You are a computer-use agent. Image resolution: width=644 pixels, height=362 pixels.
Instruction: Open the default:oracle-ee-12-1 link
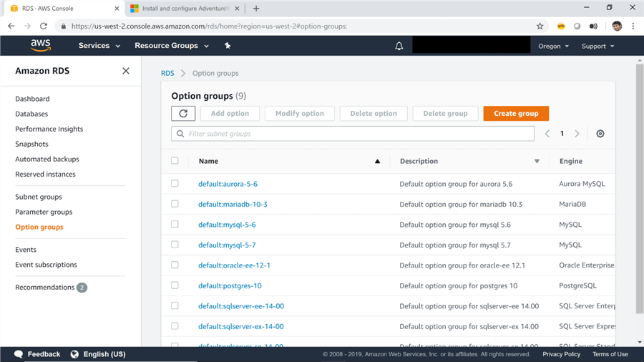pyautogui.click(x=234, y=265)
